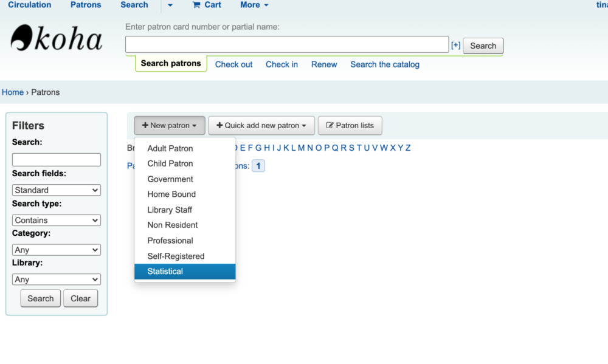Click Search in the top navigation
Screen dimensions: 608x364
134,5
